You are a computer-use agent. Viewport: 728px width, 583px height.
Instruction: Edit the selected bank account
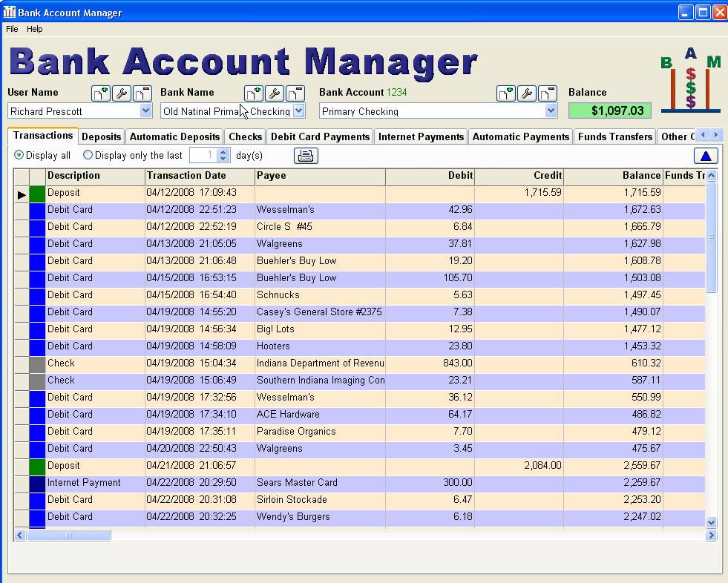527,93
